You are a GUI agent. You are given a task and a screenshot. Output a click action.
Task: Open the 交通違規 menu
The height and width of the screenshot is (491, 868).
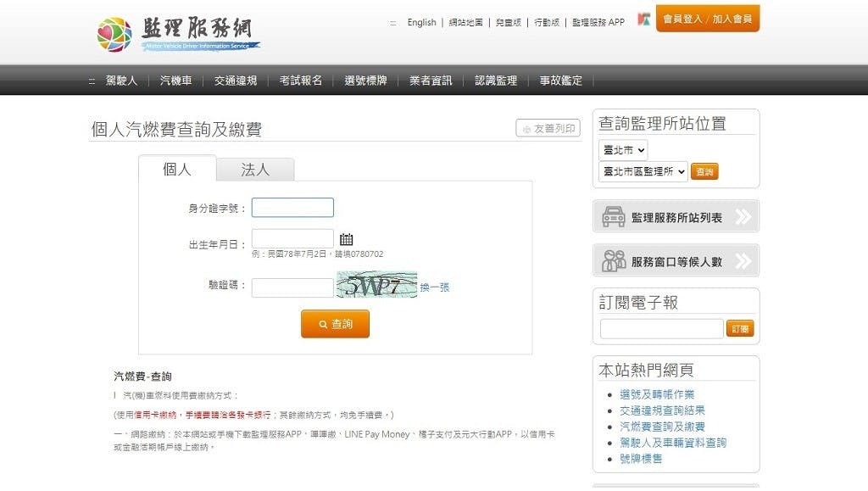coord(236,81)
